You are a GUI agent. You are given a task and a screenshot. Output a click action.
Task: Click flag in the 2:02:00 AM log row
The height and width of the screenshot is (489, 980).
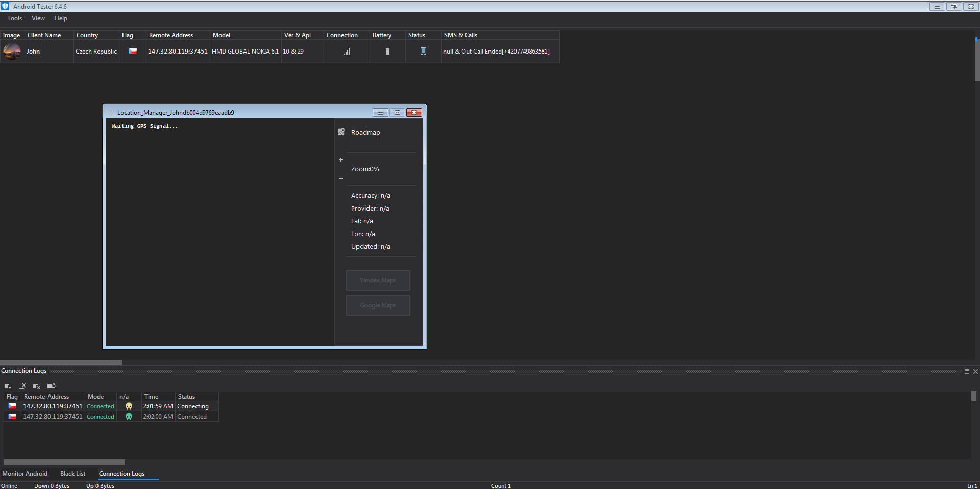(12, 417)
